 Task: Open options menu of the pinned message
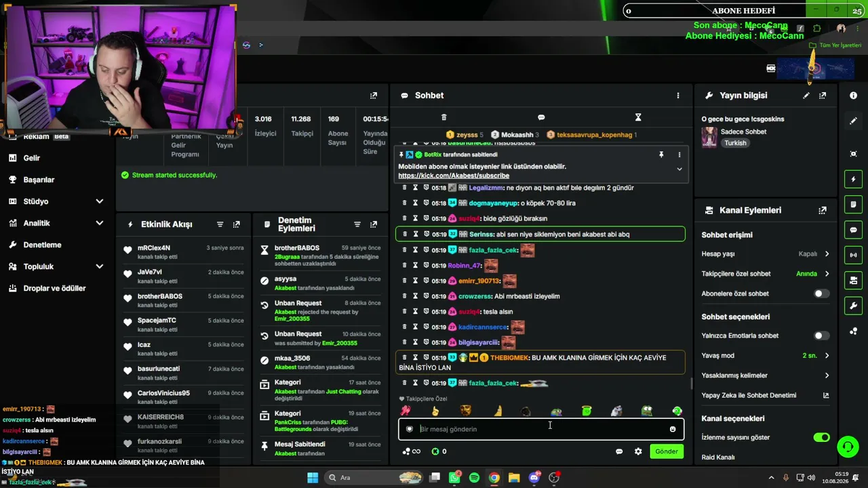pyautogui.click(x=679, y=155)
